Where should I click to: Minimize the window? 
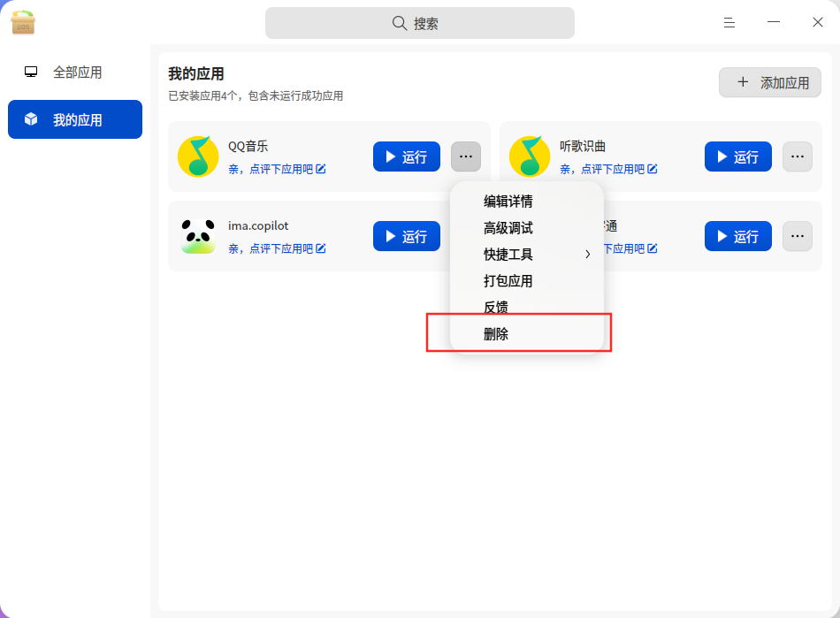[x=774, y=22]
